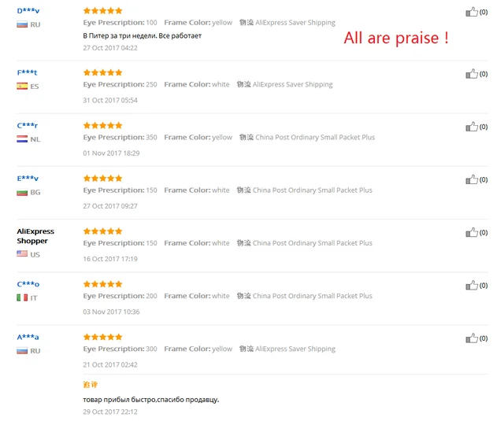Click thumbs-up on C***o's review
Screen dimensions: 504x421
[x=472, y=286]
